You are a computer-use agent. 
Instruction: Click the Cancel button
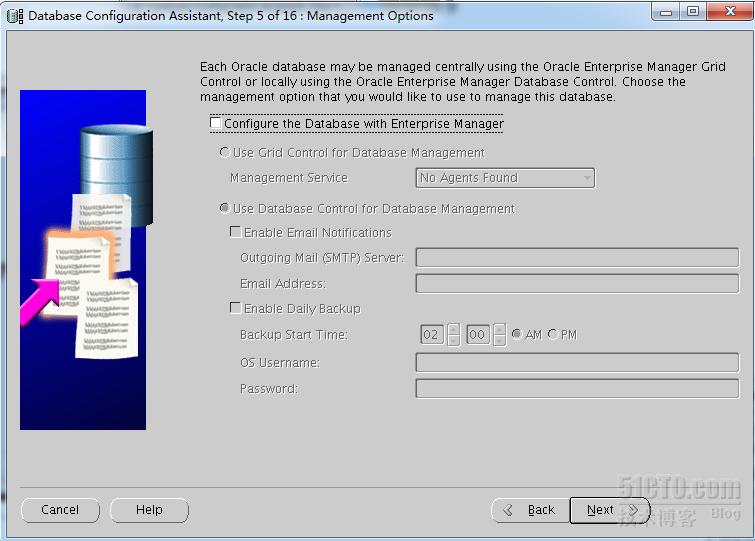point(60,510)
